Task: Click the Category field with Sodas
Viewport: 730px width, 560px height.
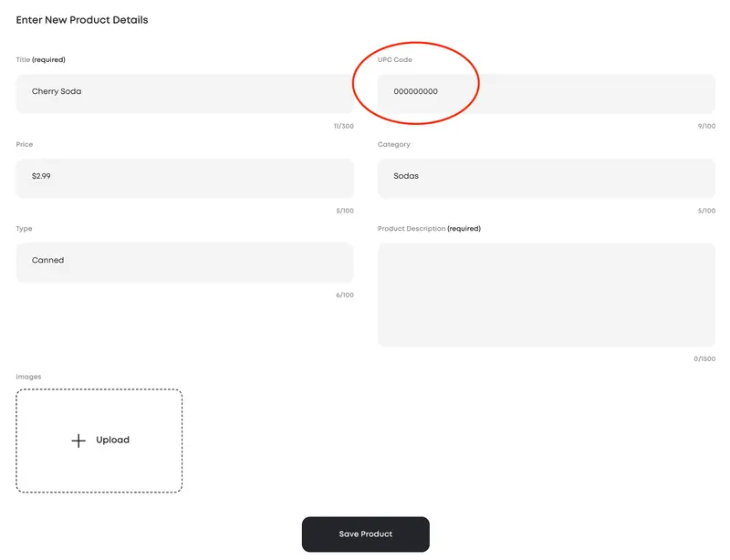Action: click(546, 178)
